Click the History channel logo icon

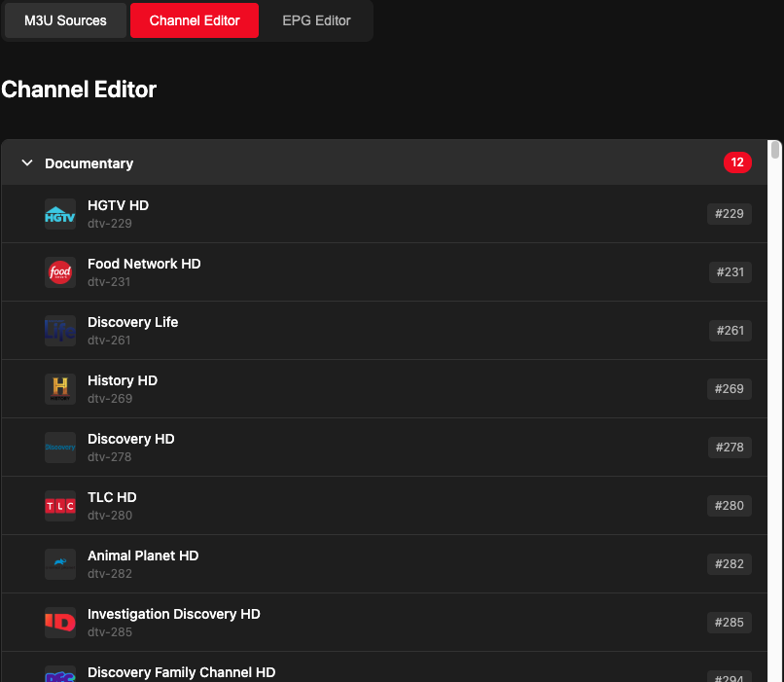click(x=60, y=389)
